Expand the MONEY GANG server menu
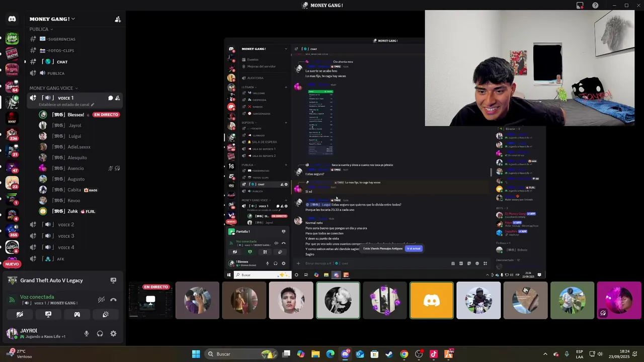 tap(52, 19)
